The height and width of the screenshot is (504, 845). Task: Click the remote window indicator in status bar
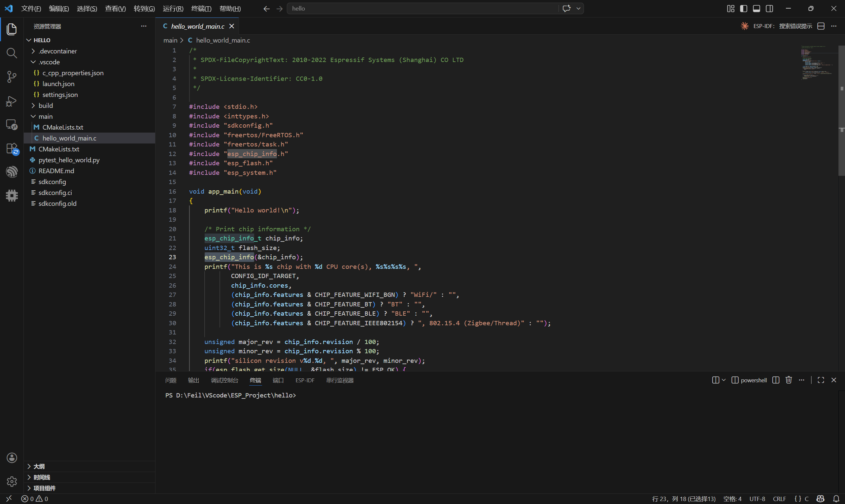9,498
